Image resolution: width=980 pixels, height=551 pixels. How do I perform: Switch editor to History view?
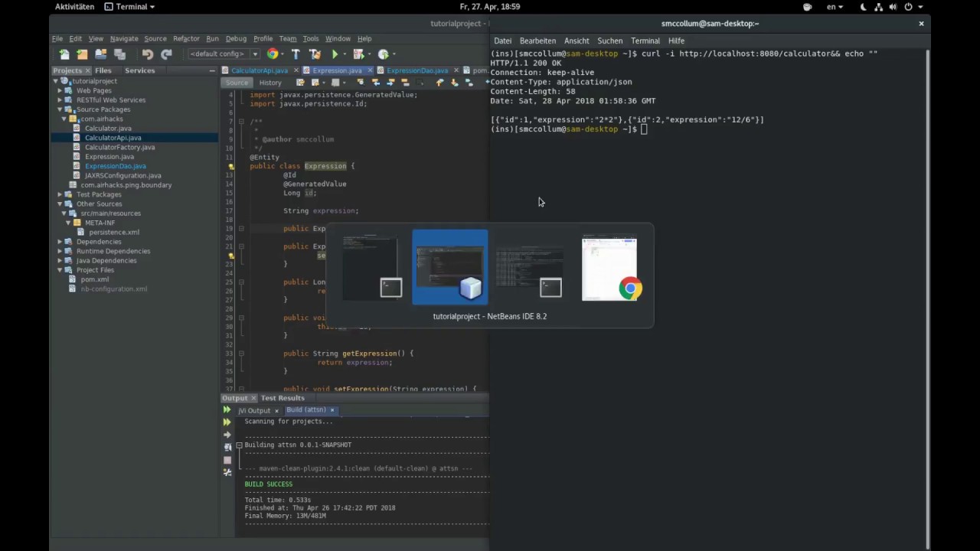[x=270, y=83]
